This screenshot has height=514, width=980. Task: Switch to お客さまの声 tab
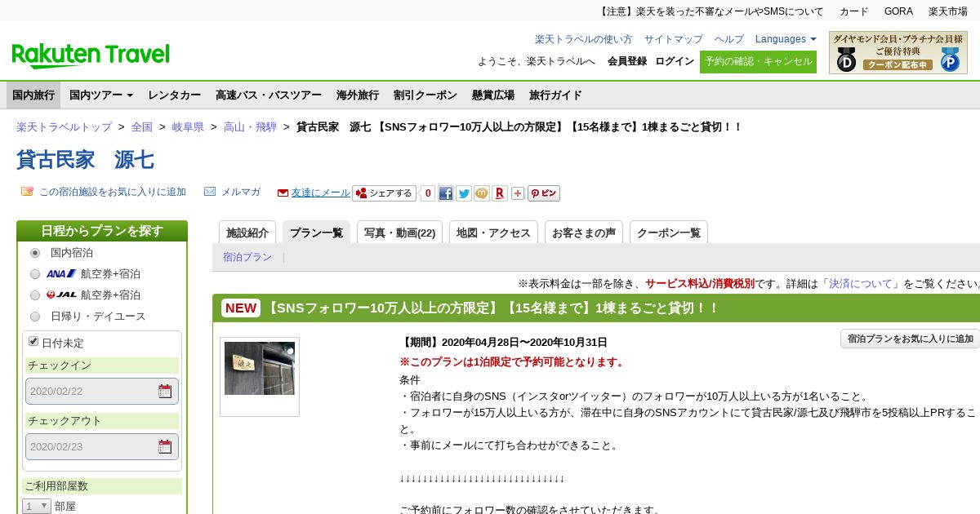[584, 233]
